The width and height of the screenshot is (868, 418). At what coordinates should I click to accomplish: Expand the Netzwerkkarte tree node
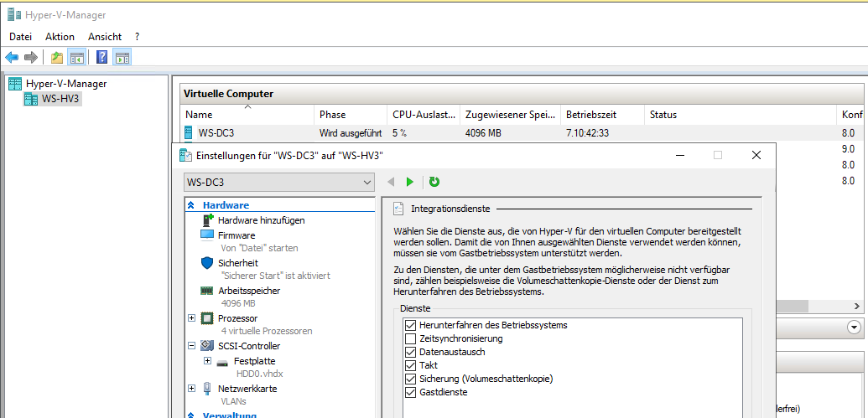pos(191,389)
